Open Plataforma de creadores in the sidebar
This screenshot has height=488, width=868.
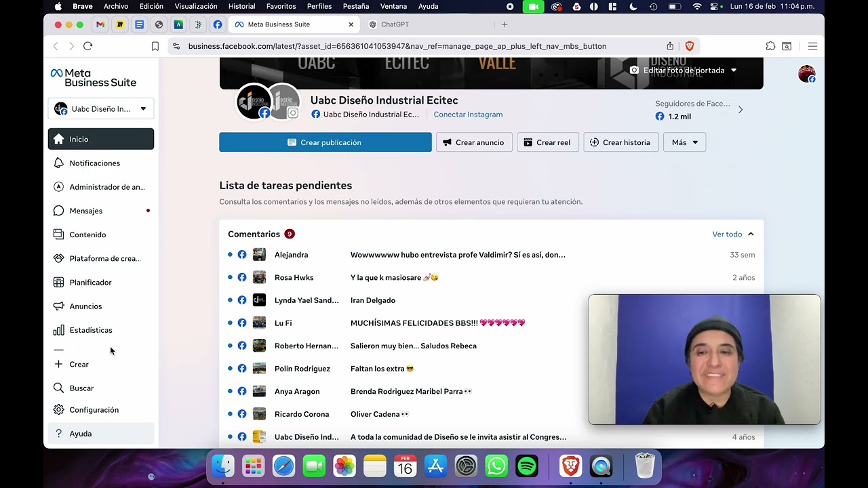click(101, 259)
